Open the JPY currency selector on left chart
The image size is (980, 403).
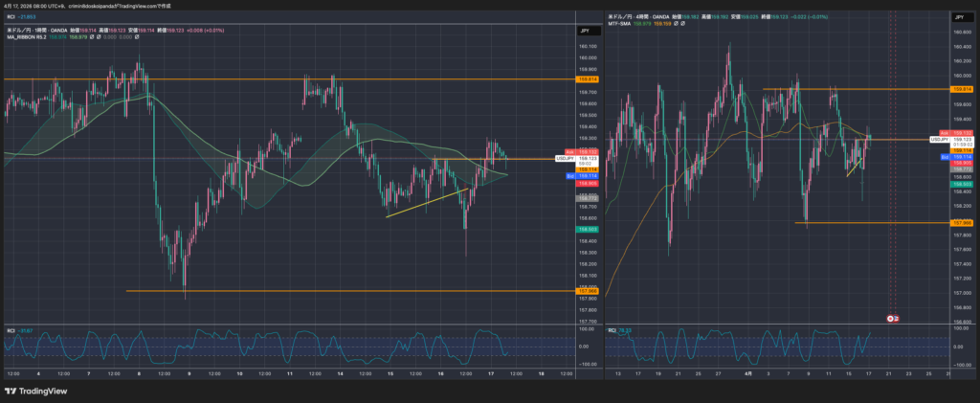coord(584,31)
